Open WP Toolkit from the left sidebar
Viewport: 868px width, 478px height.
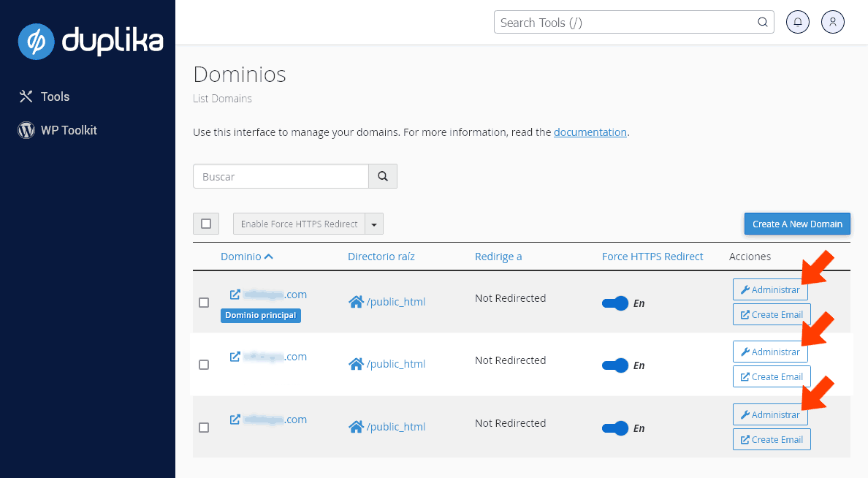(69, 130)
